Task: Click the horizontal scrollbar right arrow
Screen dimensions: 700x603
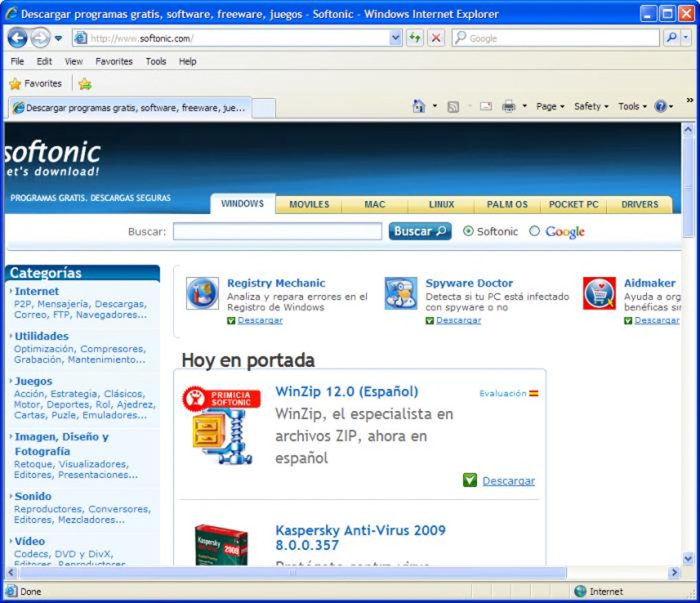Action: [x=674, y=572]
